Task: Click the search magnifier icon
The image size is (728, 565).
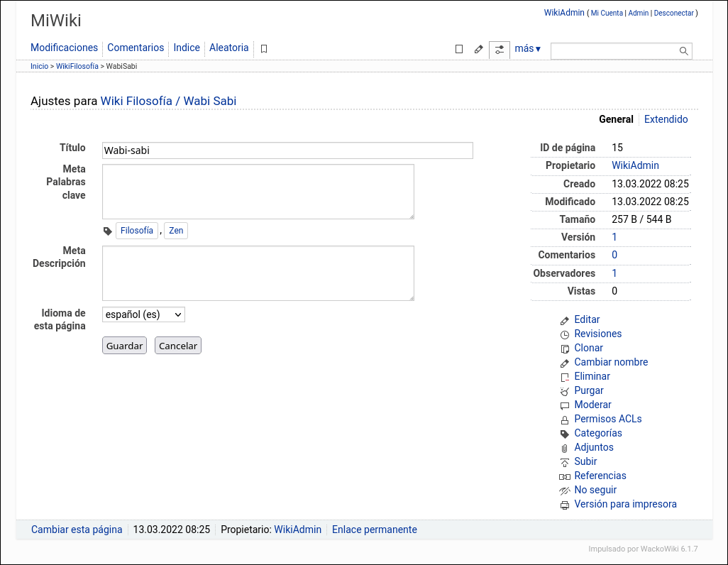Action: tap(684, 50)
